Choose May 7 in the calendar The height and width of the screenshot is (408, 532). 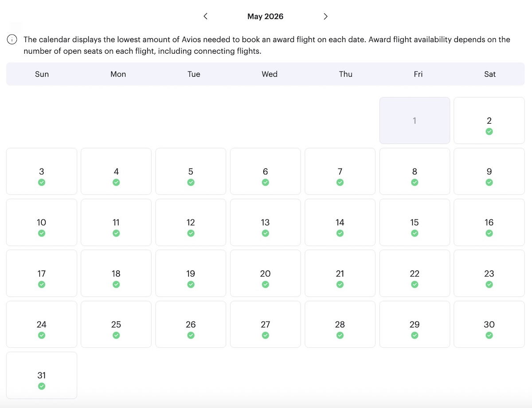pyautogui.click(x=340, y=172)
